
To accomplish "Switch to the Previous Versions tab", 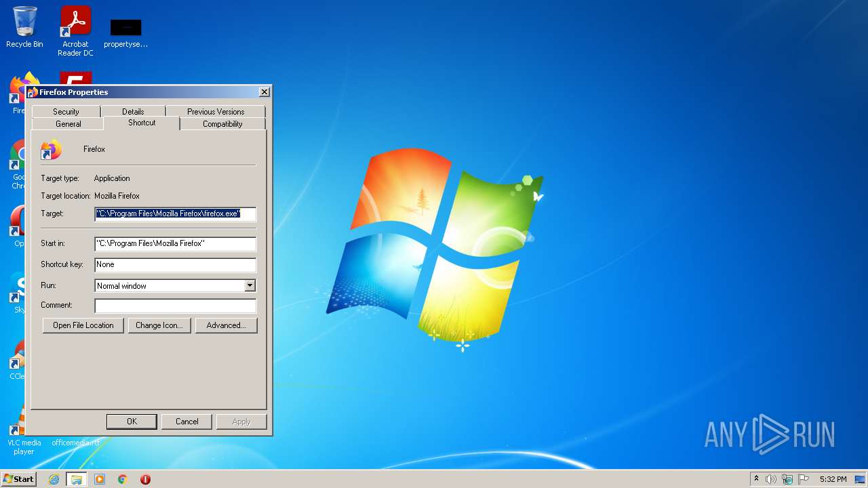I will coord(216,112).
